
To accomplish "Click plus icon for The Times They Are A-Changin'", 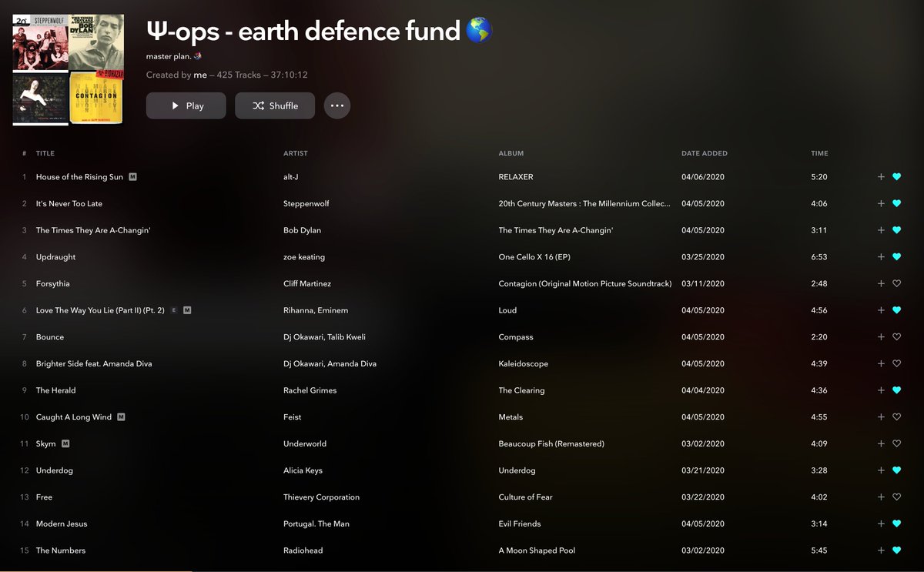I will click(881, 230).
